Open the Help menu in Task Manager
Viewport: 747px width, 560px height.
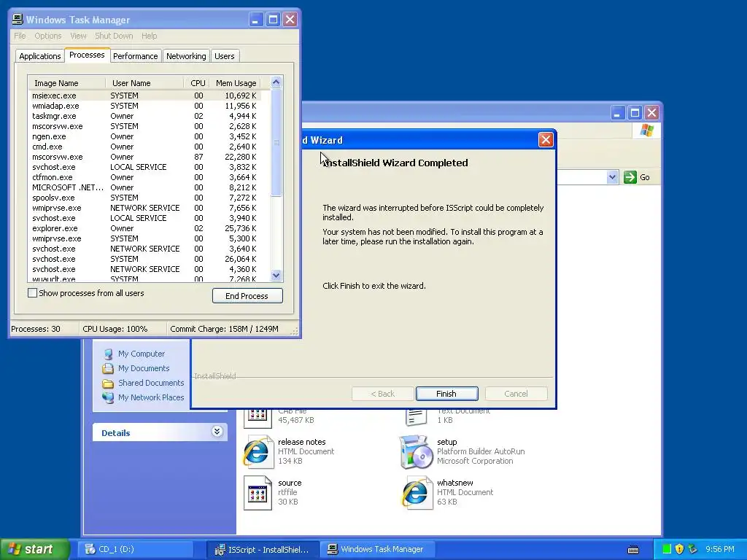(x=149, y=36)
